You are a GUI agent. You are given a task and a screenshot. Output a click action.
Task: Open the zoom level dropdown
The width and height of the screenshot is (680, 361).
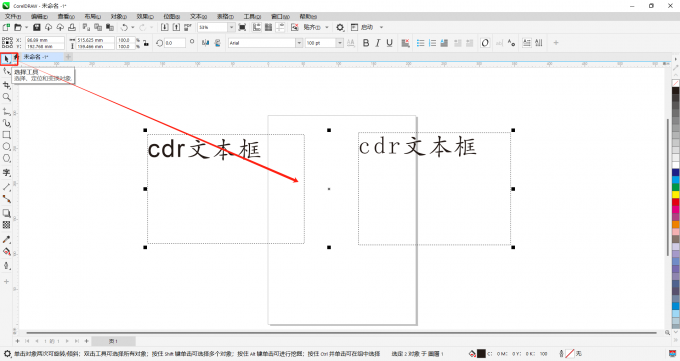point(231,27)
